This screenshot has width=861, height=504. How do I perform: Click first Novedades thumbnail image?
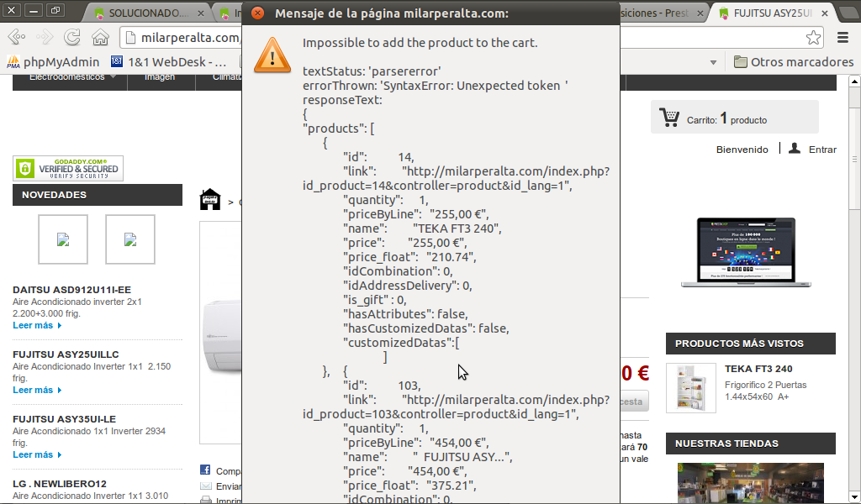[x=63, y=239]
